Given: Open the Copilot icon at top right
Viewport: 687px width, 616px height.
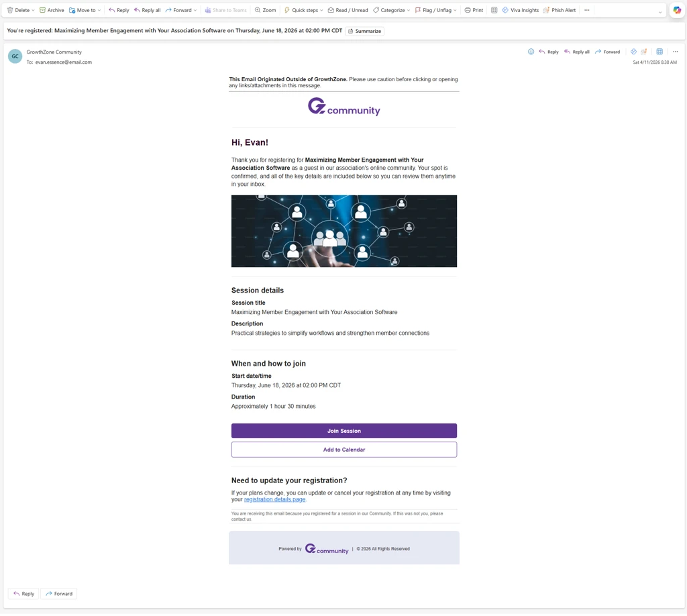Looking at the screenshot, I should (x=677, y=10).
